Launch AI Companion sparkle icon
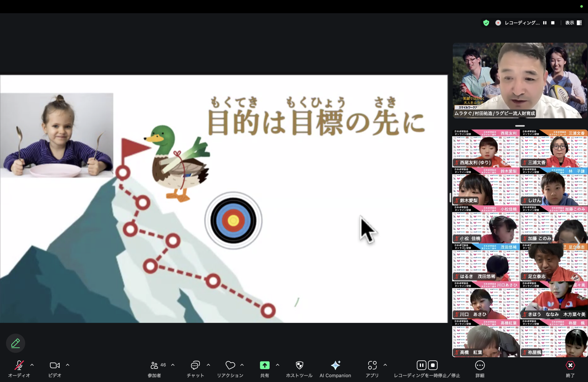 [x=335, y=365]
